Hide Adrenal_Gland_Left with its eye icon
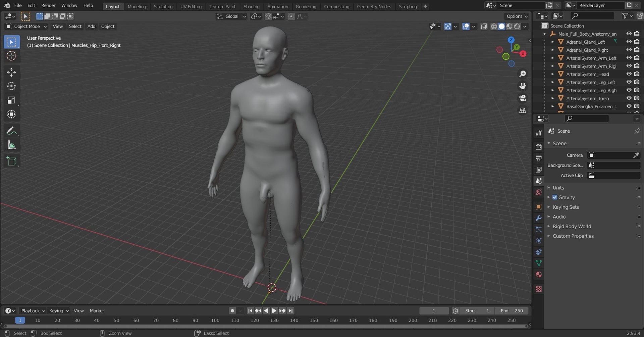The height and width of the screenshot is (337, 644). (629, 42)
